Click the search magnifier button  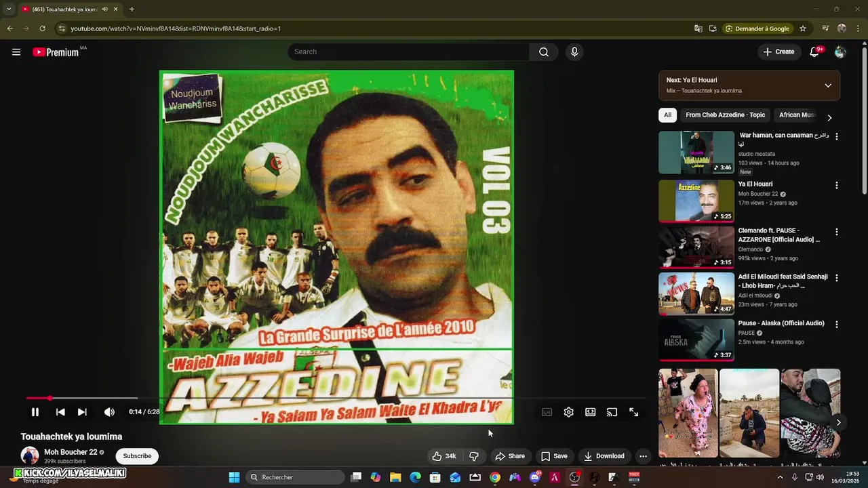[544, 52]
